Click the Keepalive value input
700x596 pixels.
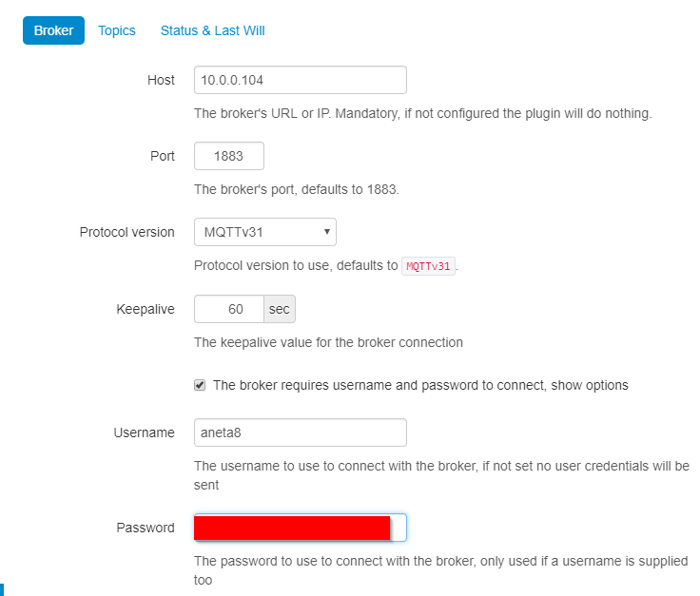point(228,309)
